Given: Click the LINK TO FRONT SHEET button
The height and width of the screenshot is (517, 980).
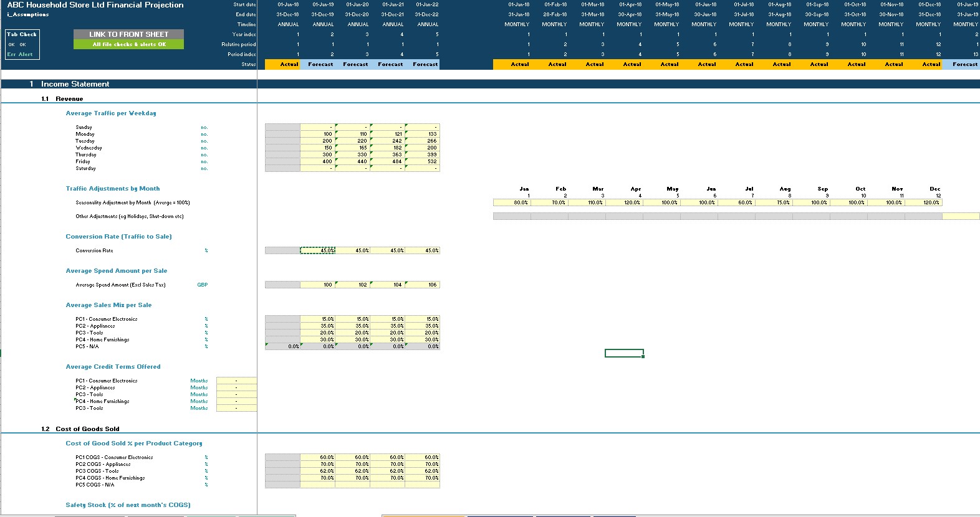Looking at the screenshot, I should point(128,34).
